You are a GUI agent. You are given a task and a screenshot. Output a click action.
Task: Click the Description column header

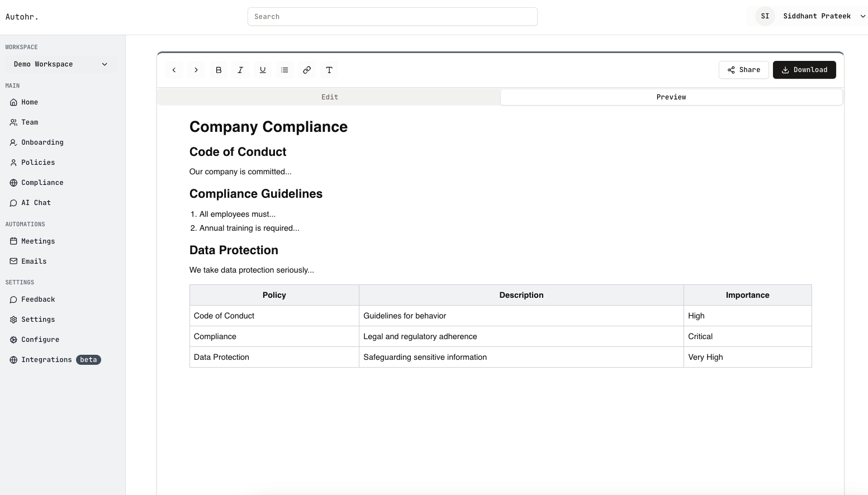(x=521, y=295)
